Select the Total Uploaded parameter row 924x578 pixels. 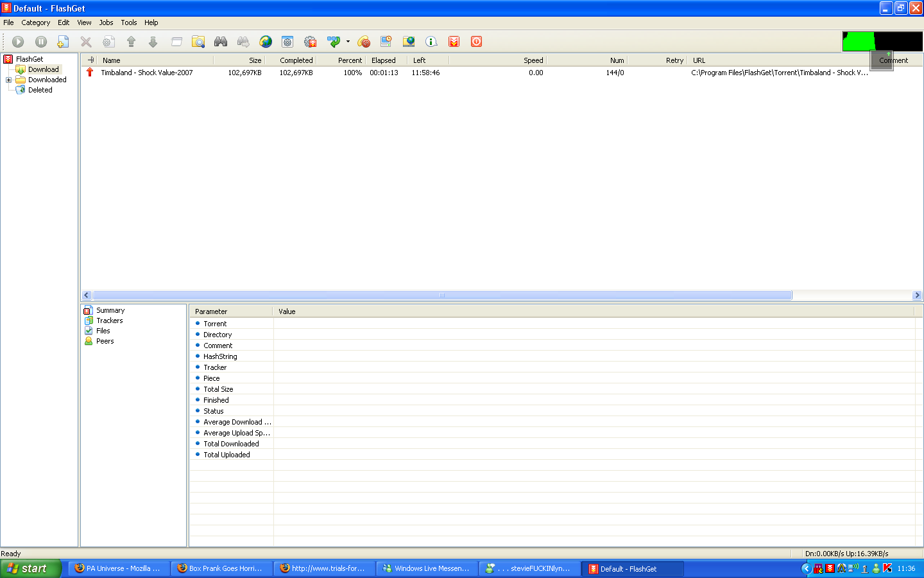tap(552, 455)
